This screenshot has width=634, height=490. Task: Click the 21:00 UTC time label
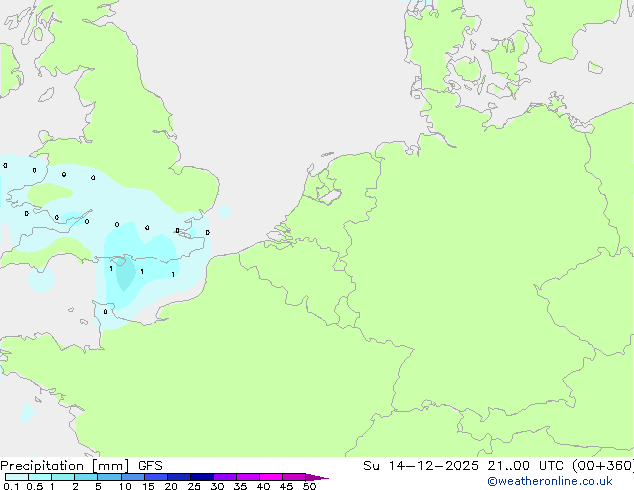(x=516, y=466)
